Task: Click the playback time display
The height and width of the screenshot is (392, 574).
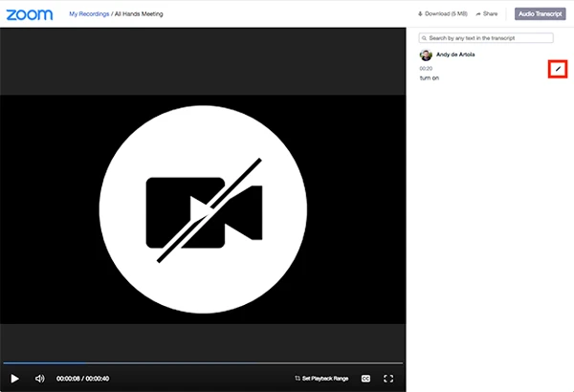Action: click(x=82, y=379)
